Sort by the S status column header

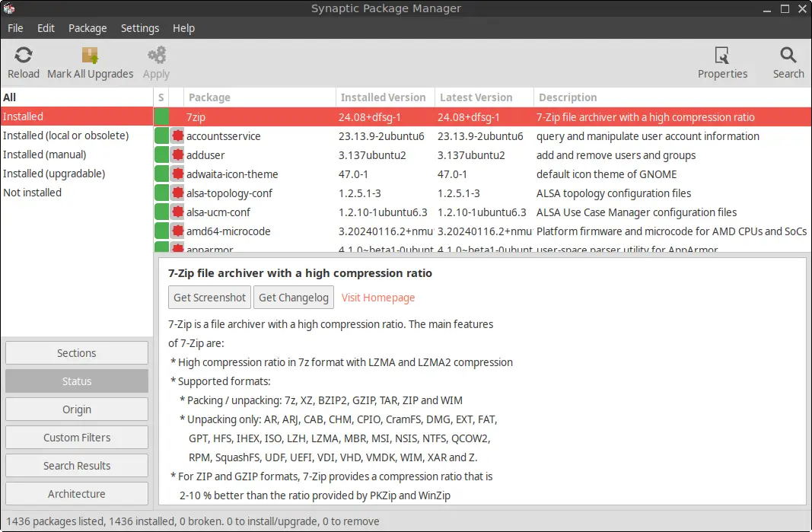(x=161, y=97)
